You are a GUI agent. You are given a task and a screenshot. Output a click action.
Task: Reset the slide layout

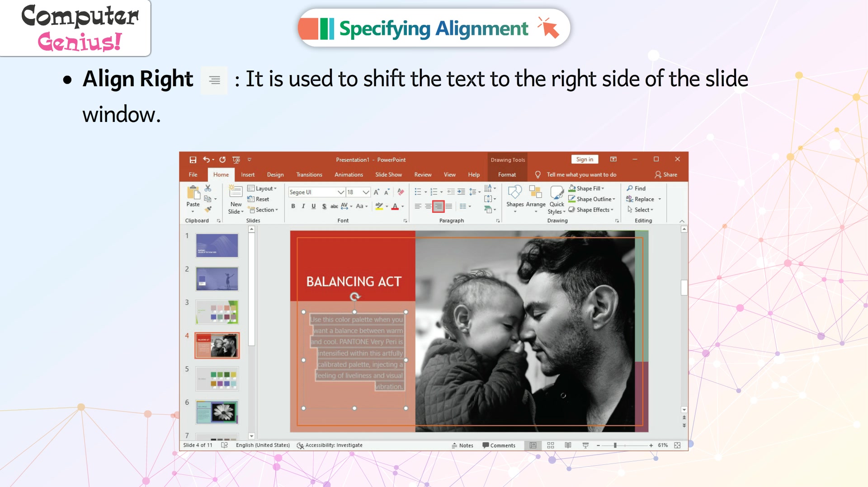pyautogui.click(x=258, y=199)
